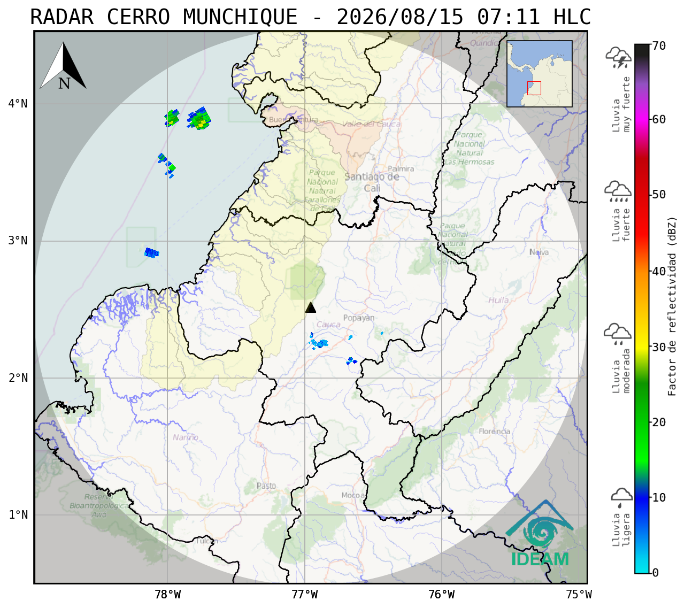Viewport: 700px width, 608px height.
Task: Click the Pasto city label
Action: click(266, 486)
